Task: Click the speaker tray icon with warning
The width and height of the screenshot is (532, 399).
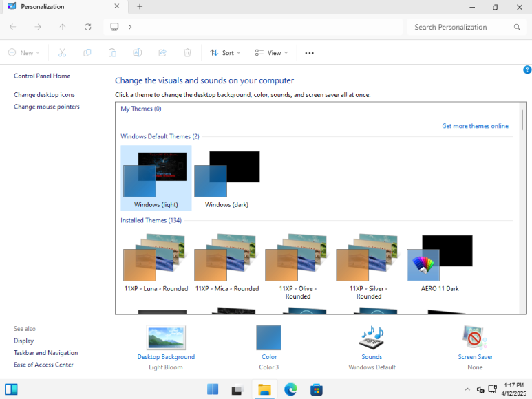Action: click(480, 390)
